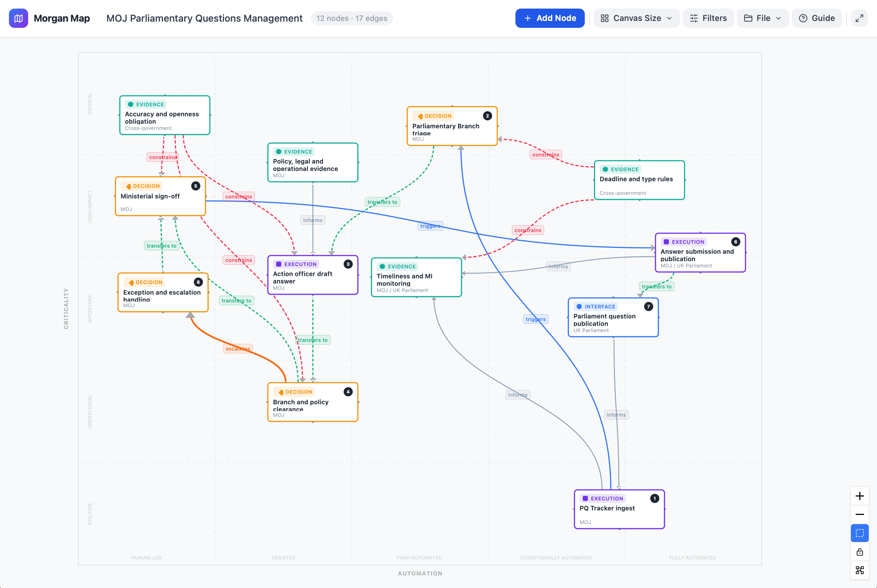Open the Filters panel
The width and height of the screenshot is (877, 588).
(x=708, y=18)
